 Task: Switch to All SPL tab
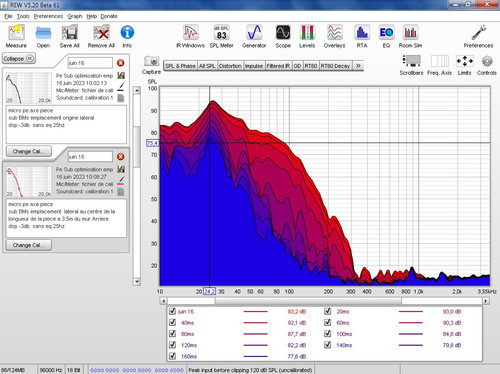point(207,66)
